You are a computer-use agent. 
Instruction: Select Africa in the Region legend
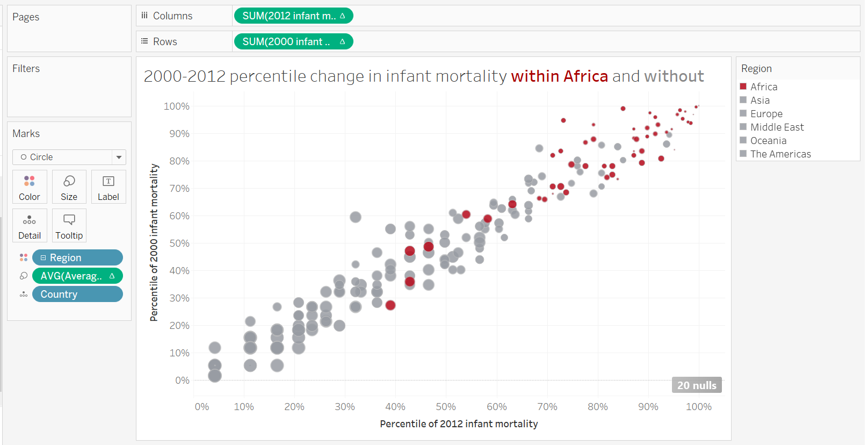click(763, 87)
